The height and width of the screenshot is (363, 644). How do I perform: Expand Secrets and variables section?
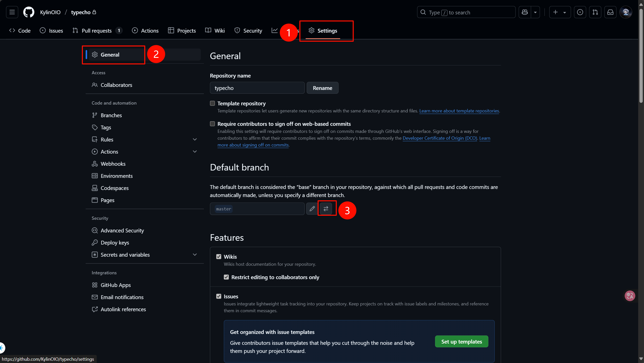pyautogui.click(x=195, y=255)
